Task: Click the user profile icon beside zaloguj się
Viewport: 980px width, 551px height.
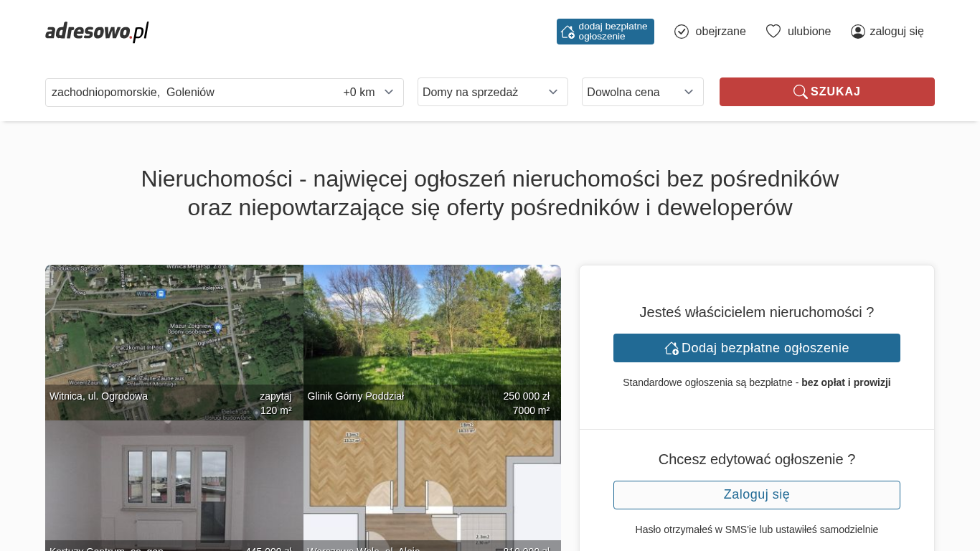Action: [857, 32]
